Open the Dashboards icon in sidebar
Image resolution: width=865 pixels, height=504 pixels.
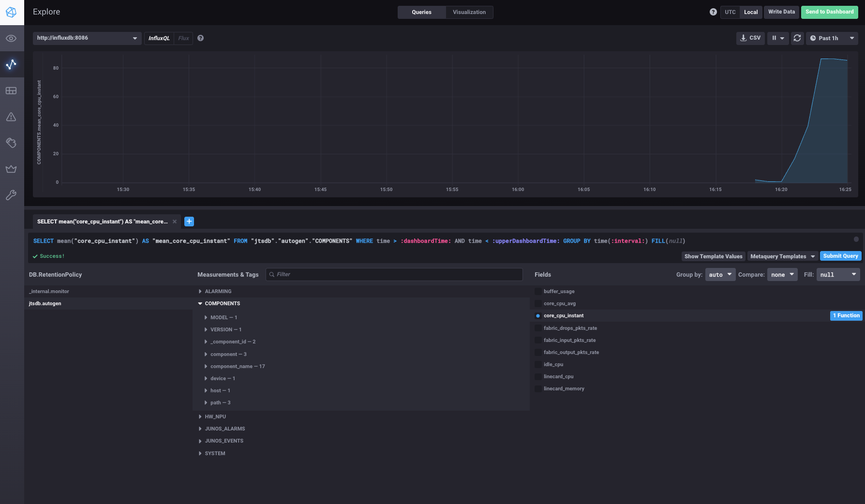[11, 90]
